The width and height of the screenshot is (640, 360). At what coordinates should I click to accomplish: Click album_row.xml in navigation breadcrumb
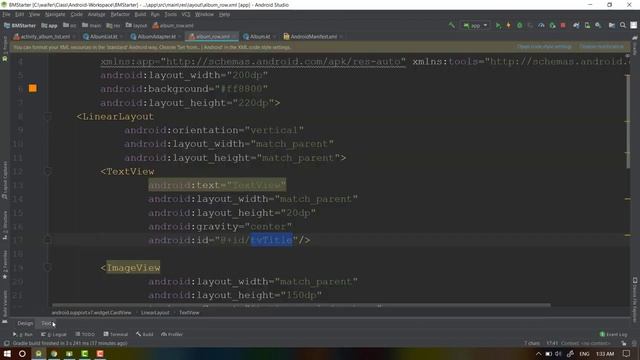pyautogui.click(x=173, y=25)
